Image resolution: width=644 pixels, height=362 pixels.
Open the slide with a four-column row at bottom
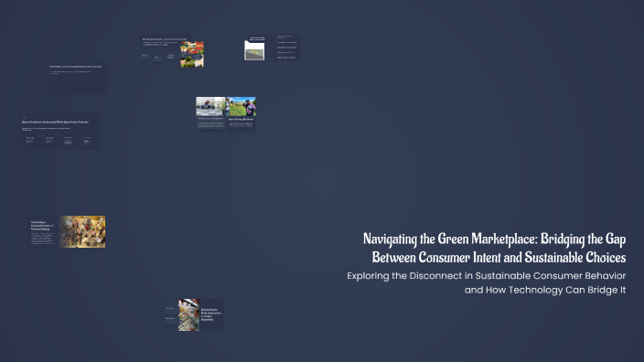pos(60,132)
